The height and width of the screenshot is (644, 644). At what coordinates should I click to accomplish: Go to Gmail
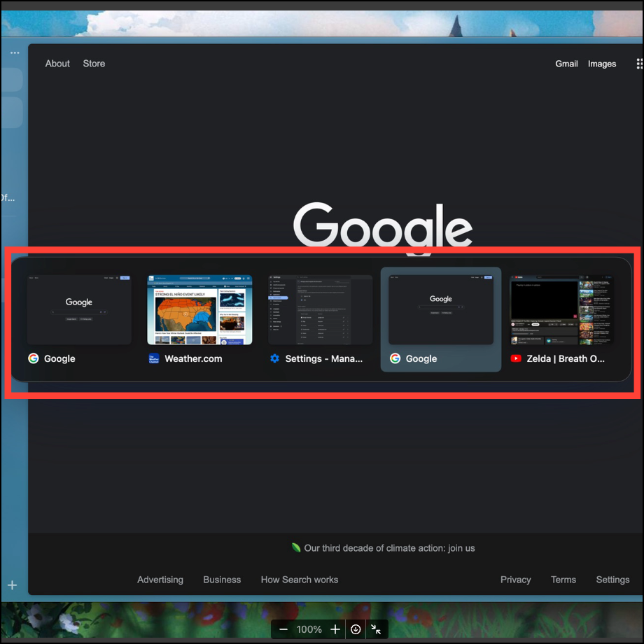coord(566,64)
